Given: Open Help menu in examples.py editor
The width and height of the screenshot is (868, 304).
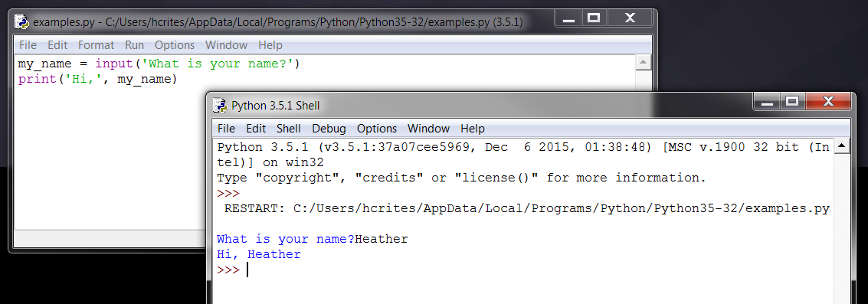Looking at the screenshot, I should (x=270, y=45).
